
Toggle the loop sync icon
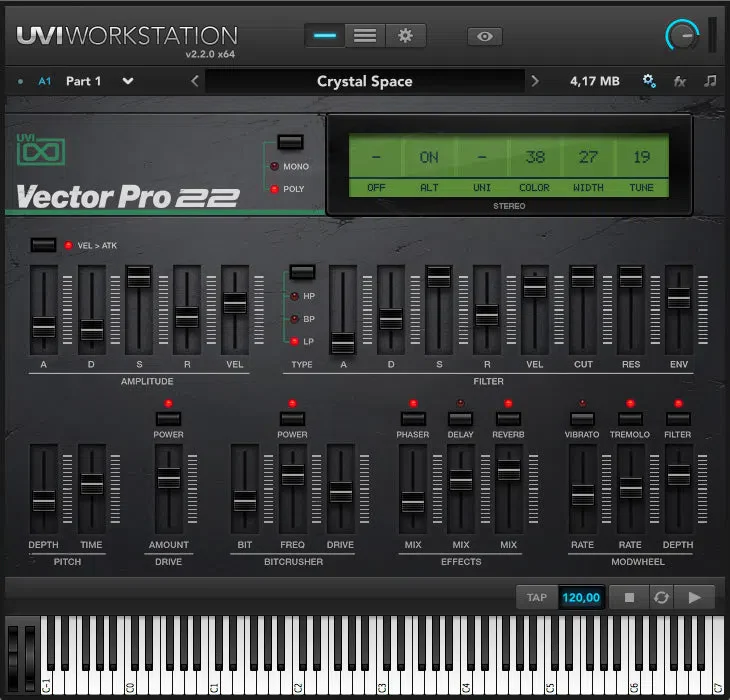point(661,597)
